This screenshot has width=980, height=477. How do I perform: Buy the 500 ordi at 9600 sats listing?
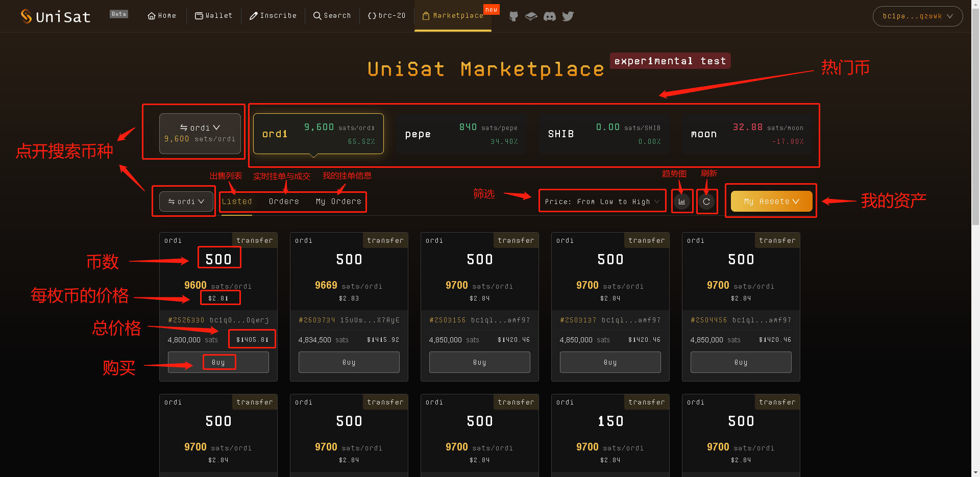click(x=218, y=362)
